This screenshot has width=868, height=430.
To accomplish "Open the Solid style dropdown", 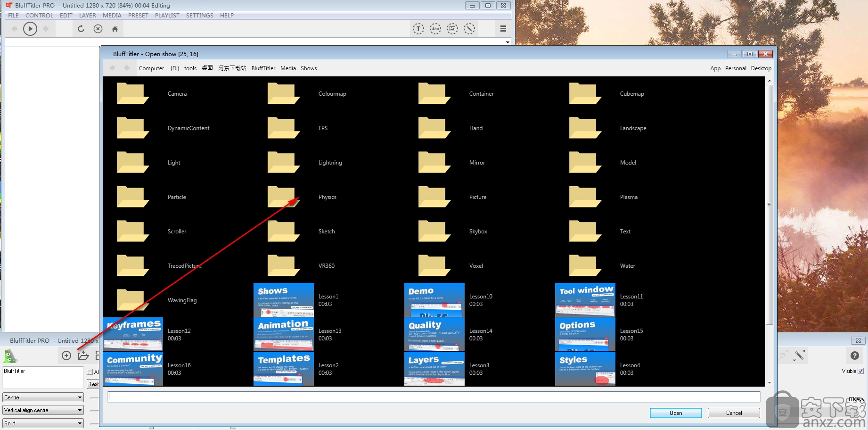I will click(43, 423).
